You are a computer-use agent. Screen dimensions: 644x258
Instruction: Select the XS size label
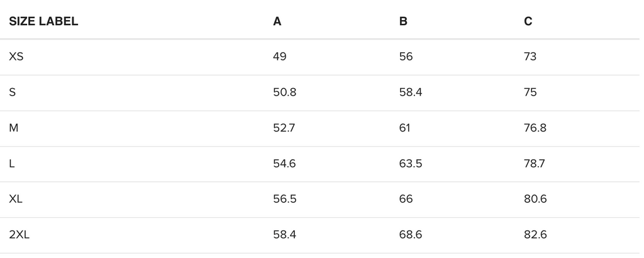(16, 57)
